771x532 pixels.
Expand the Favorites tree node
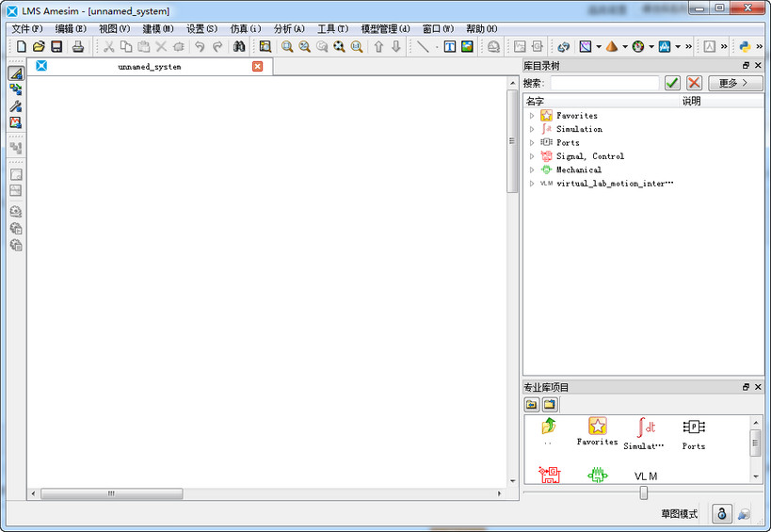coord(532,116)
